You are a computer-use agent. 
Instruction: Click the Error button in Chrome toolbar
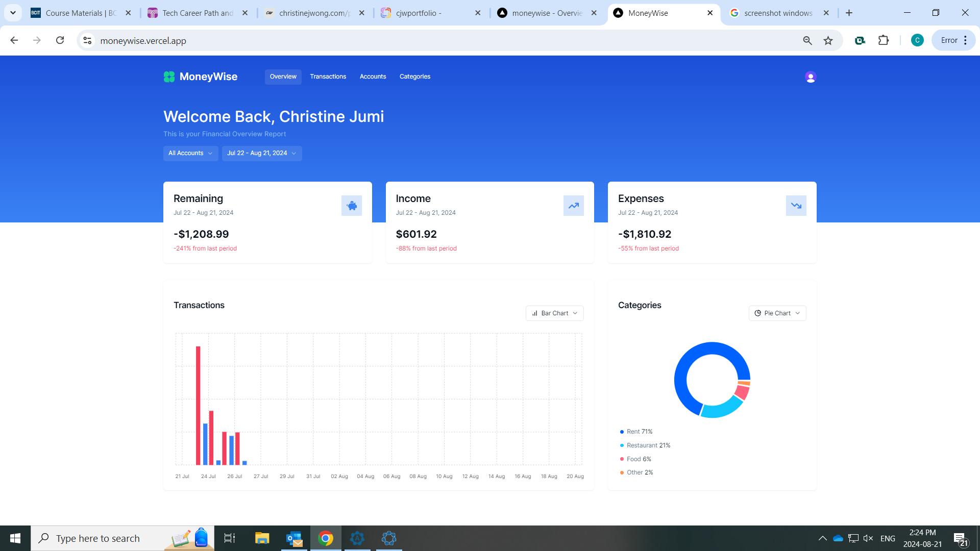click(949, 40)
